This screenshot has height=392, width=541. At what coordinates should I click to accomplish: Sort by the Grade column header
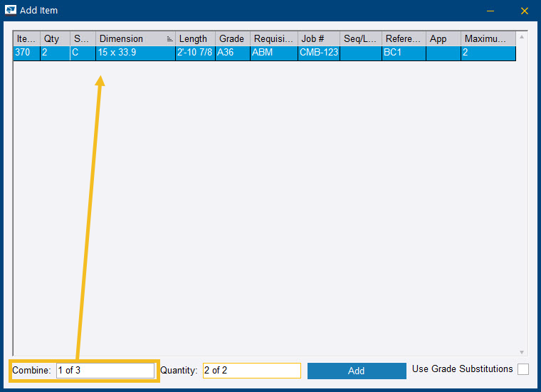(x=233, y=38)
